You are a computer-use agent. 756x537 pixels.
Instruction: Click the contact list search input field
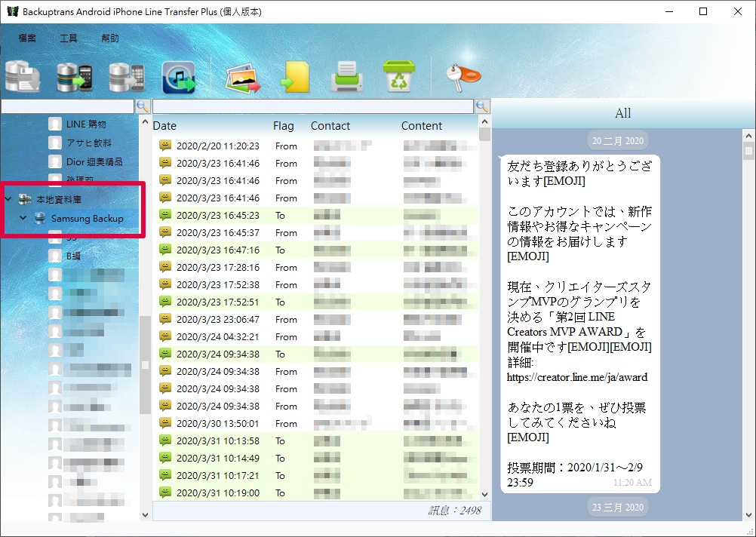click(x=67, y=106)
